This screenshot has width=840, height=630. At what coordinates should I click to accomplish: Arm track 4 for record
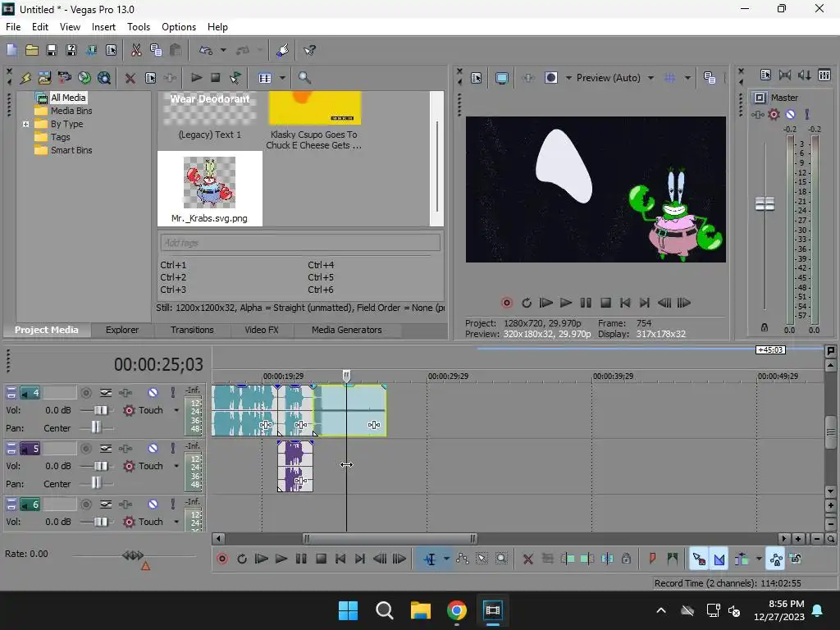pyautogui.click(x=85, y=393)
